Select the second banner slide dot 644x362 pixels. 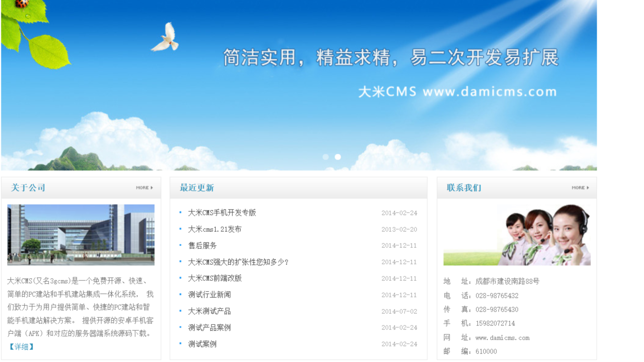(338, 157)
